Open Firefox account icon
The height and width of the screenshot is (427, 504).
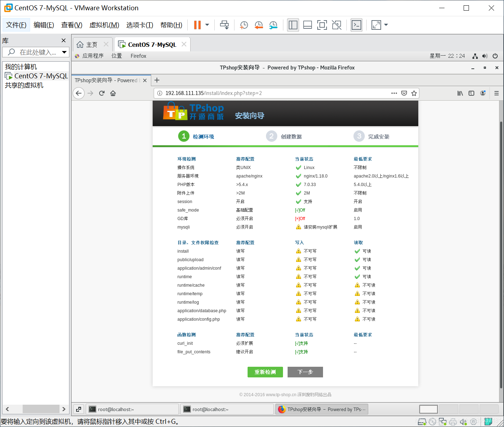click(483, 93)
